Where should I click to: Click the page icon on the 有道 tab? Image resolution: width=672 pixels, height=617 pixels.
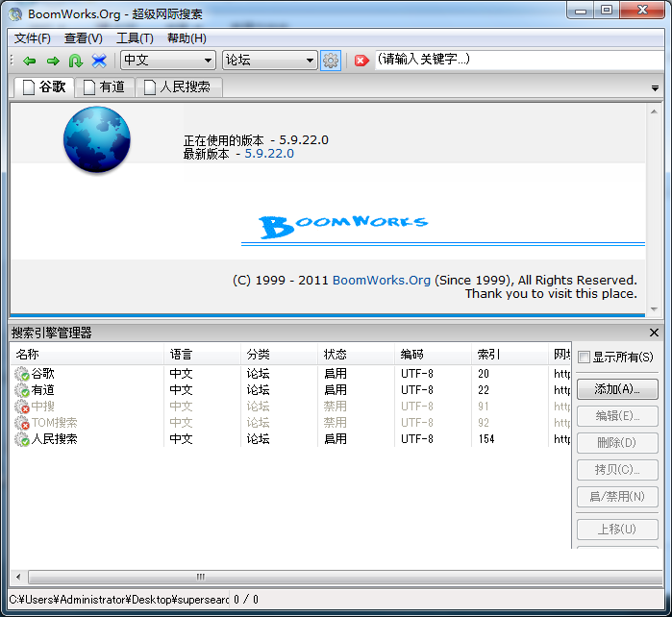point(89,87)
